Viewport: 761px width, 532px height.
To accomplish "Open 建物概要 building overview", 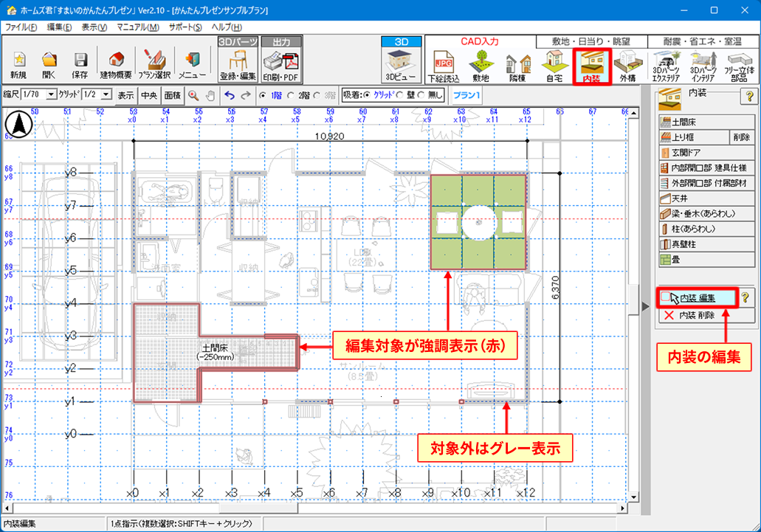I will tap(116, 65).
